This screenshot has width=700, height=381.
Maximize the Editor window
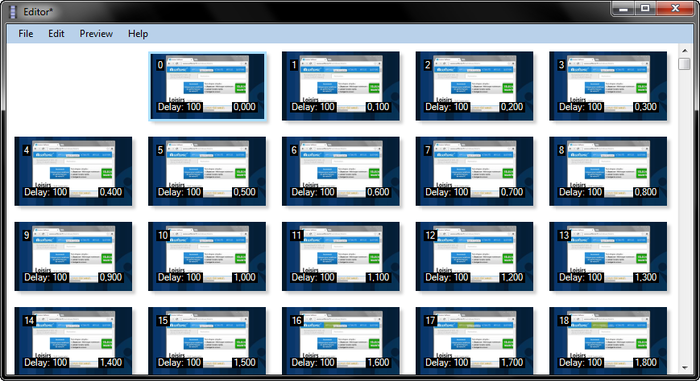pyautogui.click(x=646, y=8)
